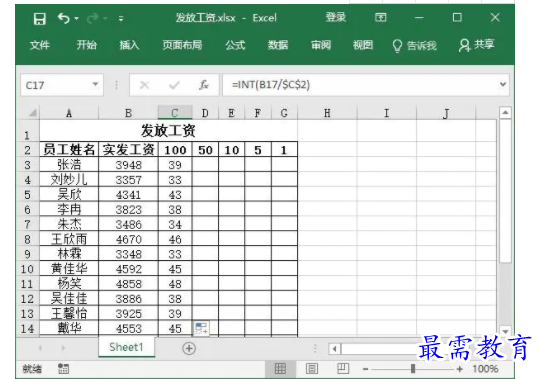The height and width of the screenshot is (379, 540).
Task: Click vertical scrollbar down arrow
Action: pyautogui.click(x=505, y=331)
